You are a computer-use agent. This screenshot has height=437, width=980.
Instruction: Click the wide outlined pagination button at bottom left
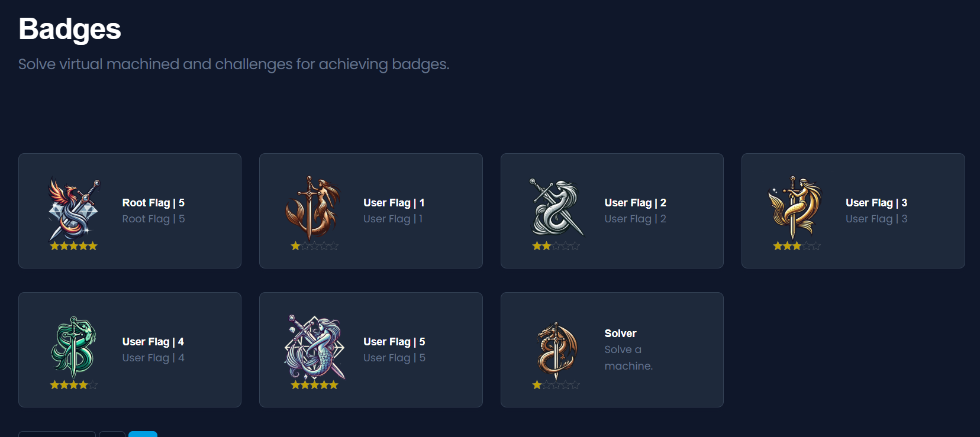(x=57, y=434)
